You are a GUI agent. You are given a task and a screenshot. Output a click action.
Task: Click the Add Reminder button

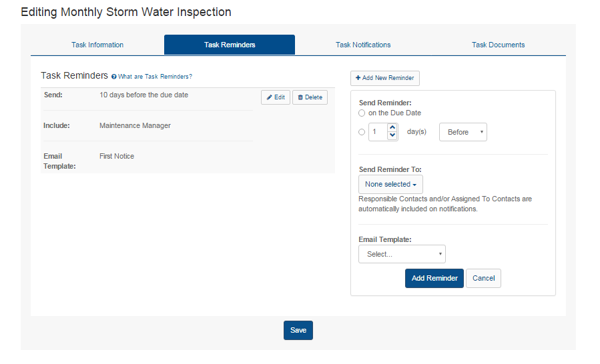coord(434,279)
